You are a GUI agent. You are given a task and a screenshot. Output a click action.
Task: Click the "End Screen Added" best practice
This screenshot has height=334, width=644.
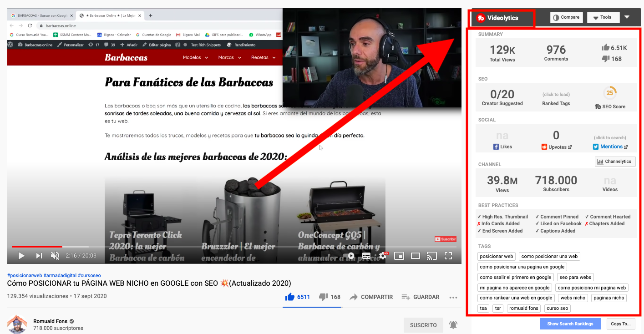coord(500,231)
